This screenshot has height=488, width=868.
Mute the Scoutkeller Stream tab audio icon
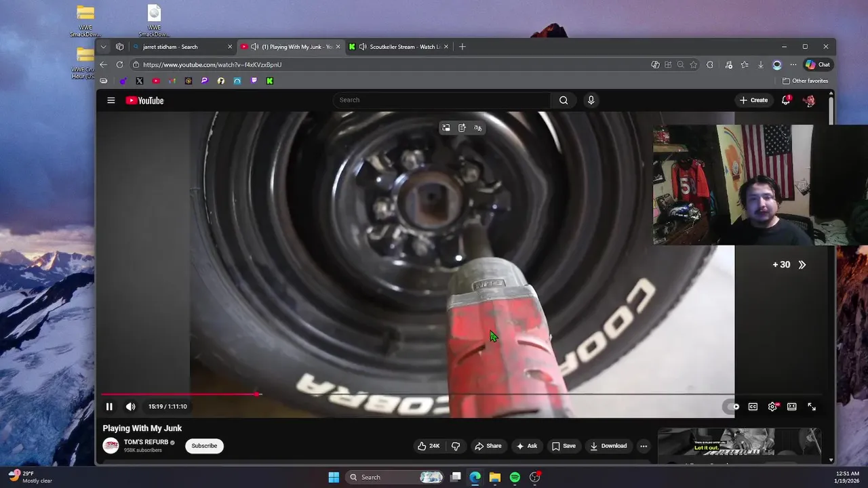[363, 47]
